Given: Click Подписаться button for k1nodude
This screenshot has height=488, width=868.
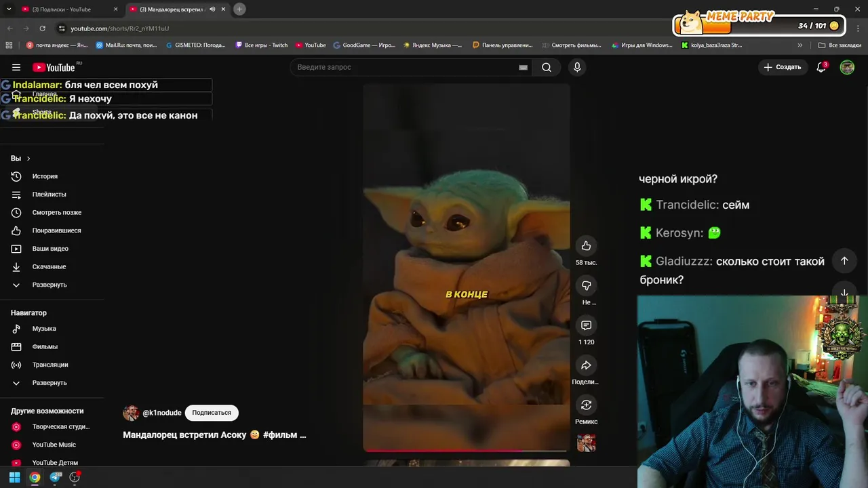Looking at the screenshot, I should pos(212,413).
